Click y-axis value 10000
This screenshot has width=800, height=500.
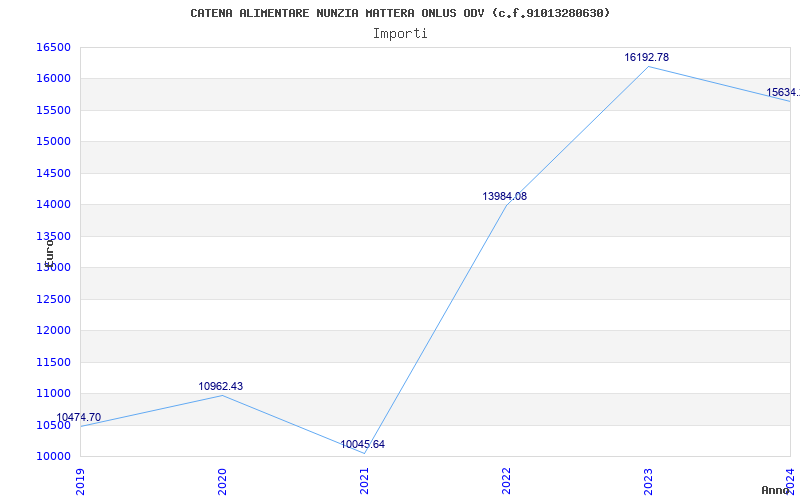53,456
